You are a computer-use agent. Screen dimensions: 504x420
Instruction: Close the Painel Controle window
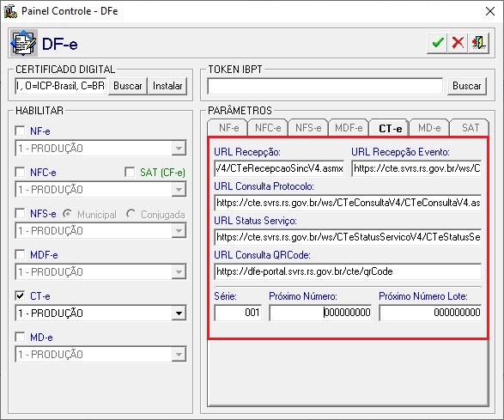click(x=490, y=11)
